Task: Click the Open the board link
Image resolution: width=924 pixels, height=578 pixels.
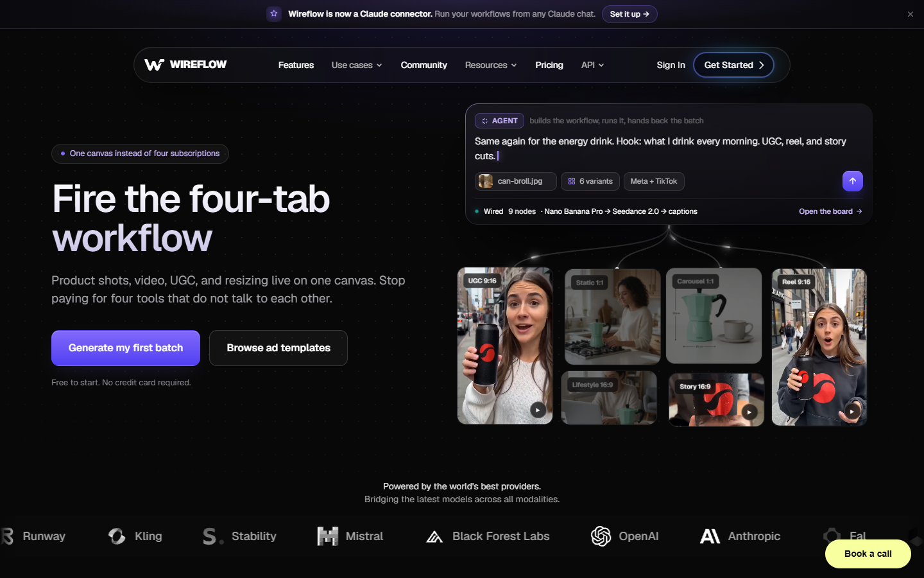Action: (x=830, y=211)
